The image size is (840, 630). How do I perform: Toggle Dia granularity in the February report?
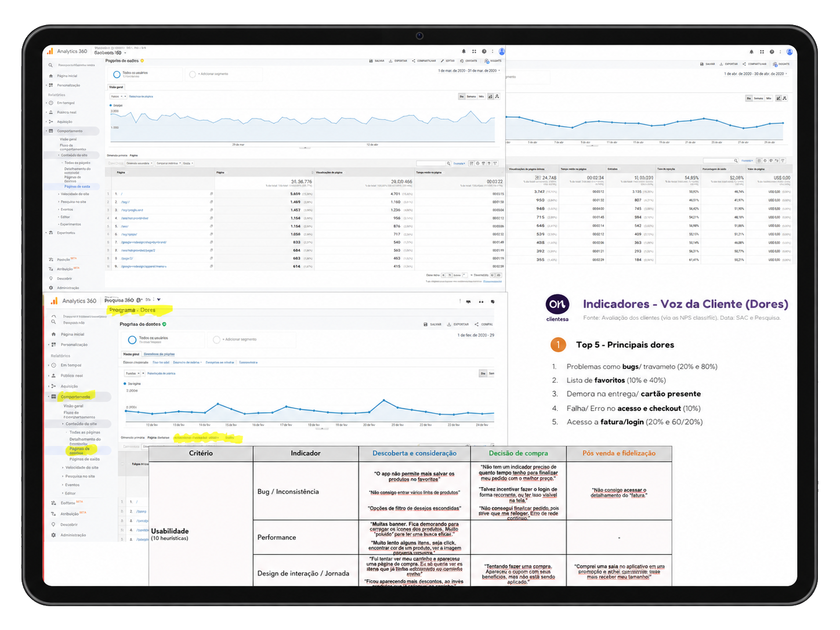coord(483,374)
